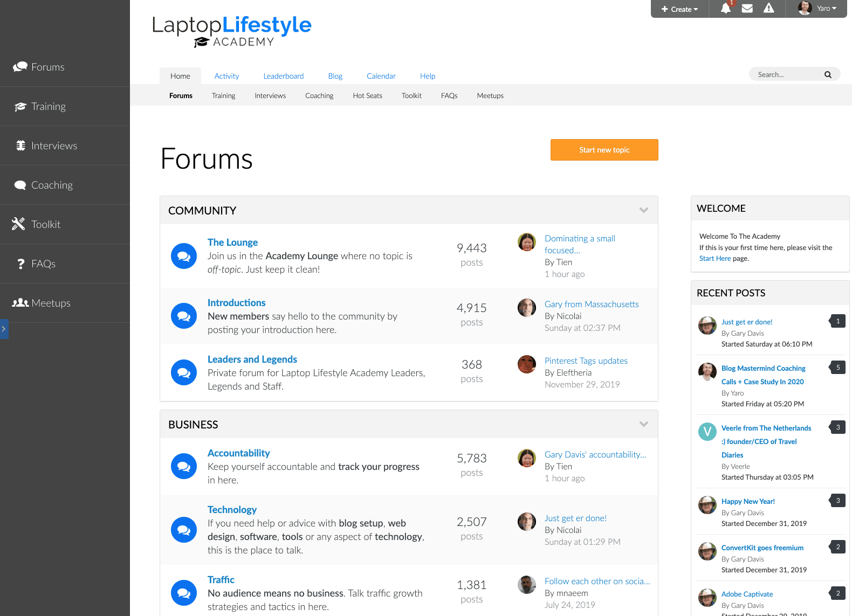Open Veerle's V avatar in Recent Posts

707,432
